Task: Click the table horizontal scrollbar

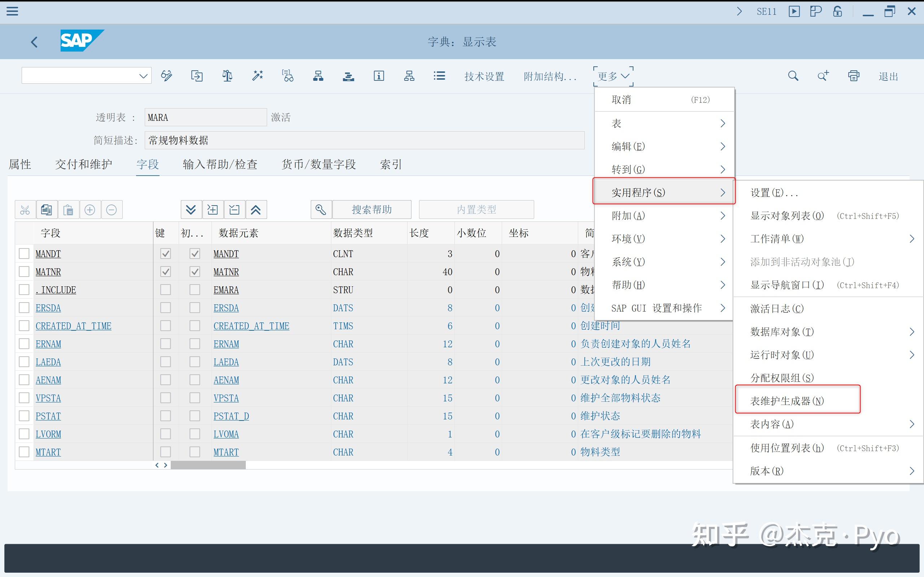Action: point(208,465)
